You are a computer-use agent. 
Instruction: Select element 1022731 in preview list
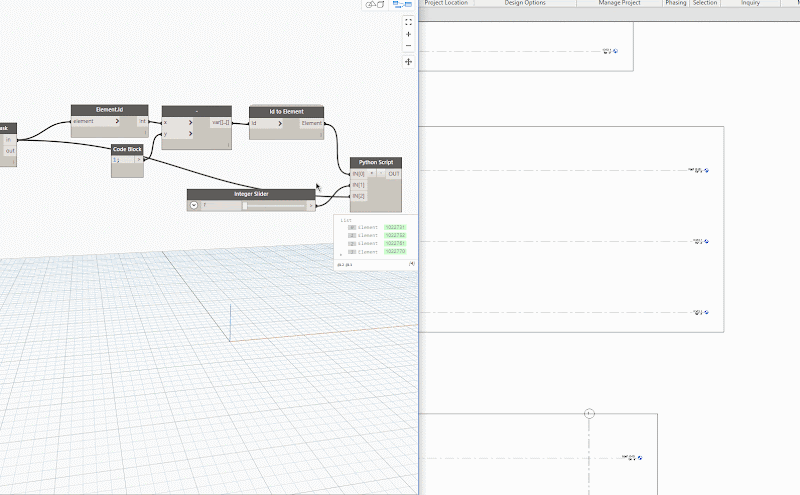click(394, 228)
